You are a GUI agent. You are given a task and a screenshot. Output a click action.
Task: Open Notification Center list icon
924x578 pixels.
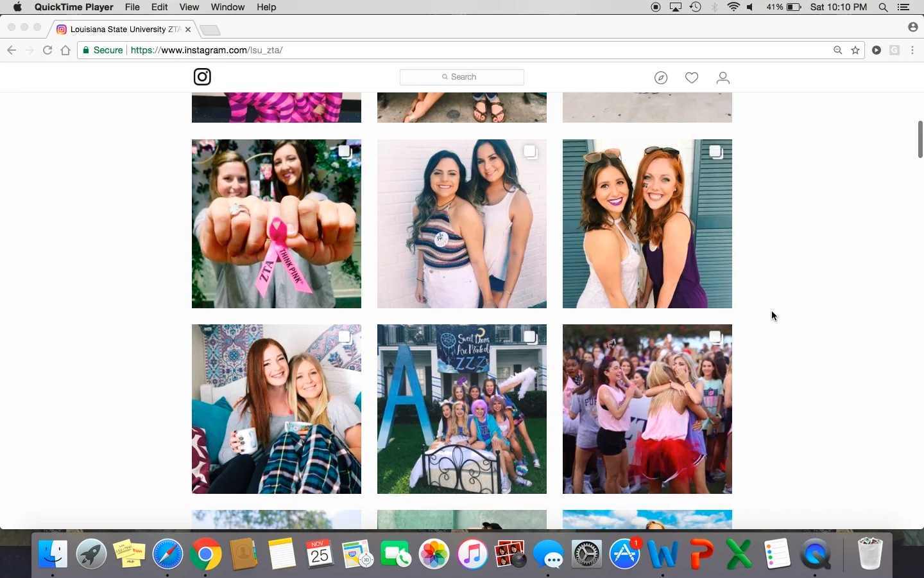point(904,7)
